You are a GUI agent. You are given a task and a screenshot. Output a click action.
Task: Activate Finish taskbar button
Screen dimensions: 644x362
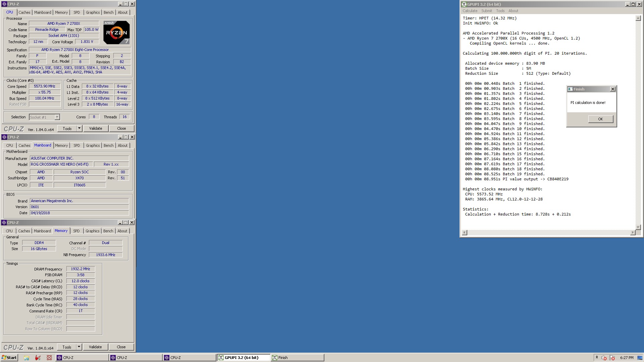click(298, 358)
